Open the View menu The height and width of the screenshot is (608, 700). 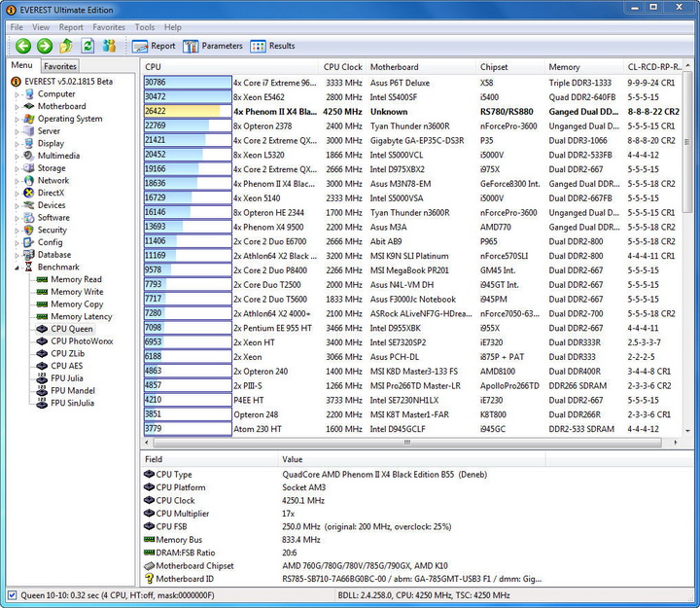41,27
